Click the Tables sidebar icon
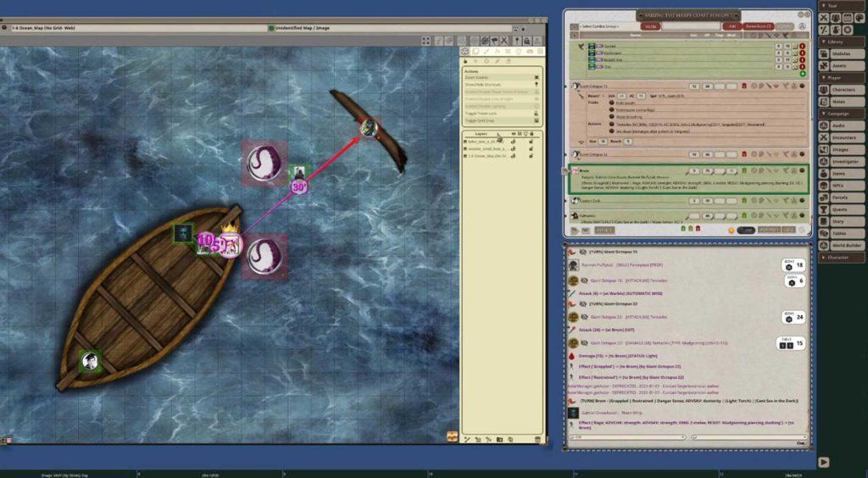 [x=824, y=233]
